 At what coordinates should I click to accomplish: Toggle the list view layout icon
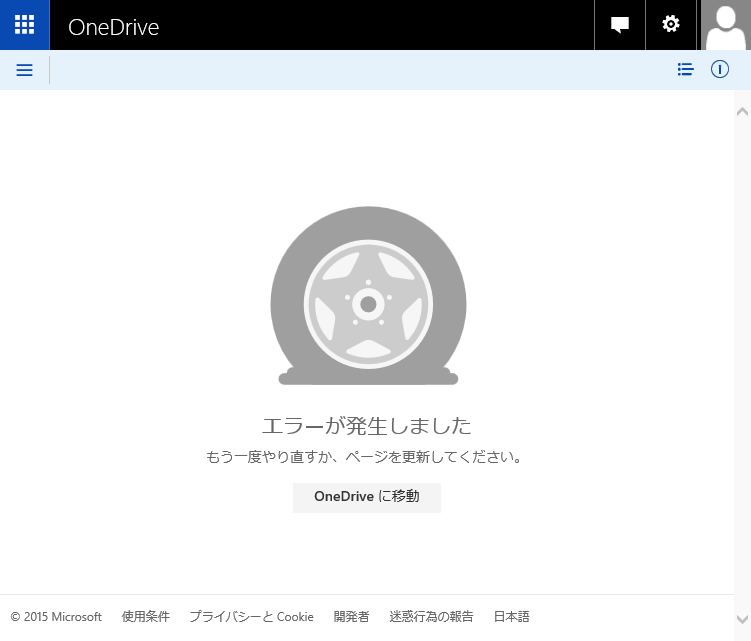(685, 70)
